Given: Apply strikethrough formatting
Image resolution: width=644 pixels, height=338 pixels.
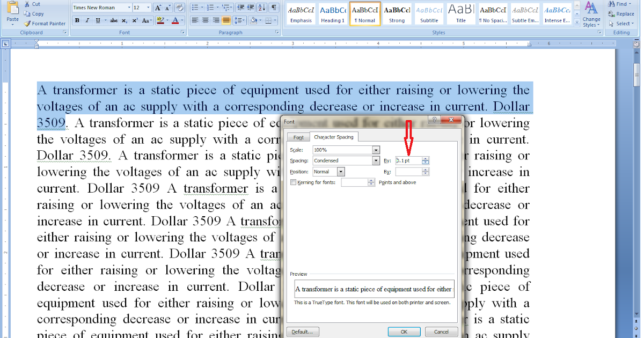Looking at the screenshot, I should click(114, 19).
